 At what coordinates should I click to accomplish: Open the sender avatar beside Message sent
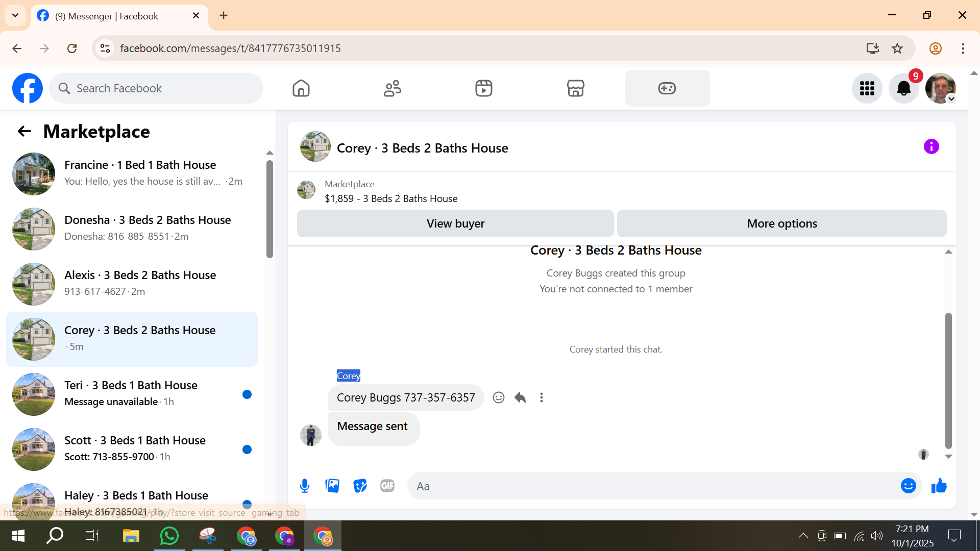click(x=311, y=435)
